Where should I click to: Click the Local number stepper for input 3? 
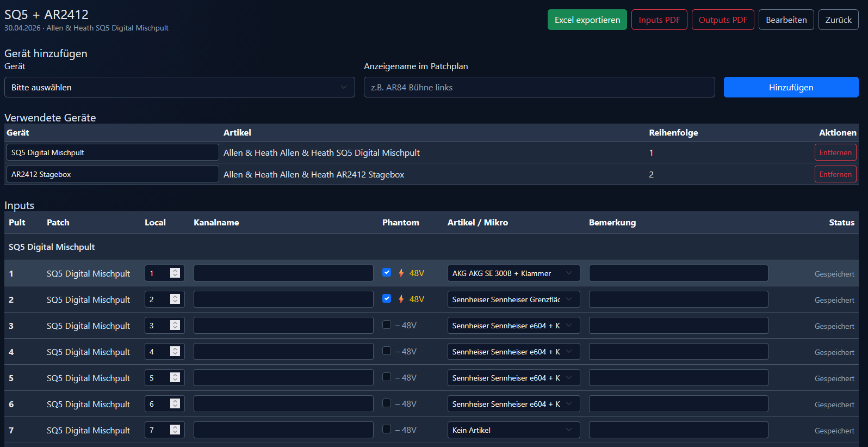[x=175, y=326]
